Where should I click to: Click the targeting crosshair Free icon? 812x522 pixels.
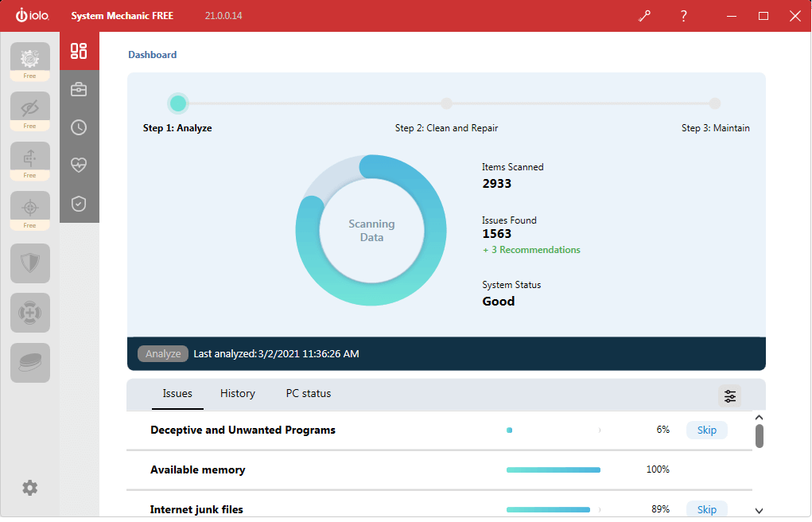tap(29, 205)
